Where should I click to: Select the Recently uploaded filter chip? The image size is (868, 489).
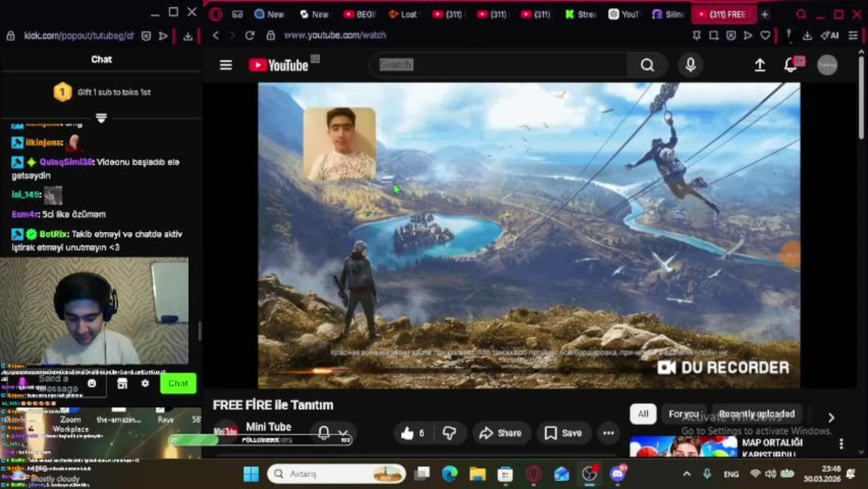point(757,414)
